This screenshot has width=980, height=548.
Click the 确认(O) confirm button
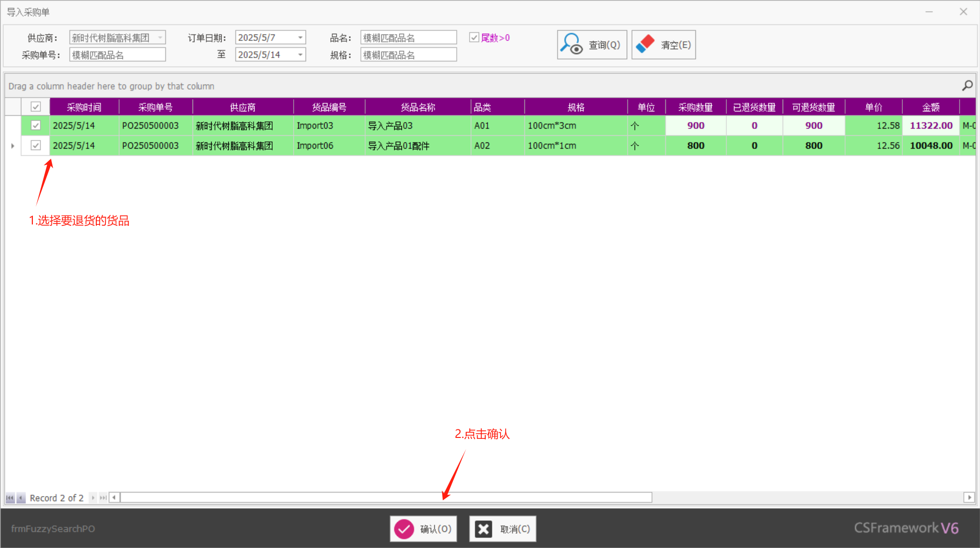423,529
